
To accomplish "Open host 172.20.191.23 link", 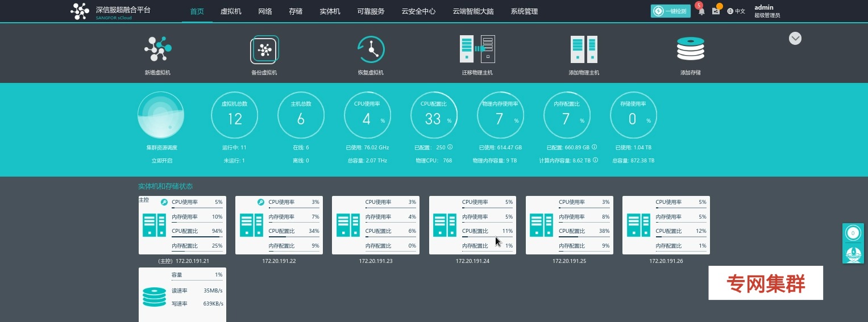I will click(x=376, y=261).
